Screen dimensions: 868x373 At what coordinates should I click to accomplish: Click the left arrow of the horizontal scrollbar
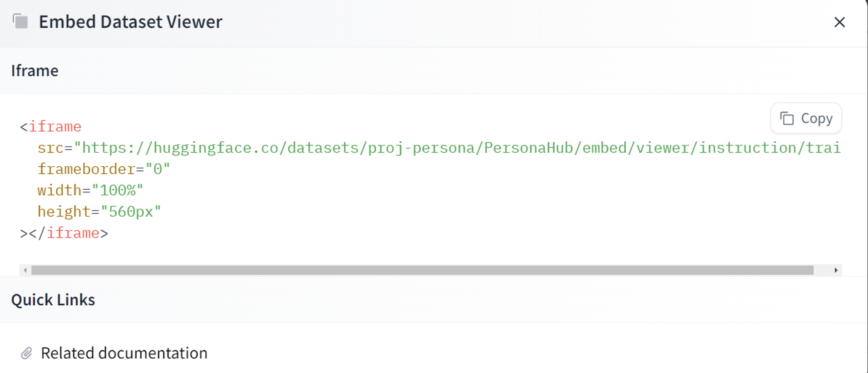tap(25, 270)
